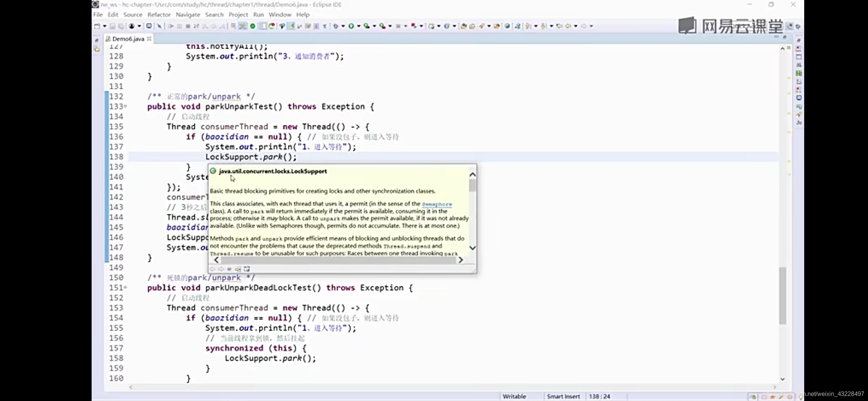Image resolution: width=868 pixels, height=401 pixels.
Task: Click the Open Web Browser globe icon
Action: 507,26
